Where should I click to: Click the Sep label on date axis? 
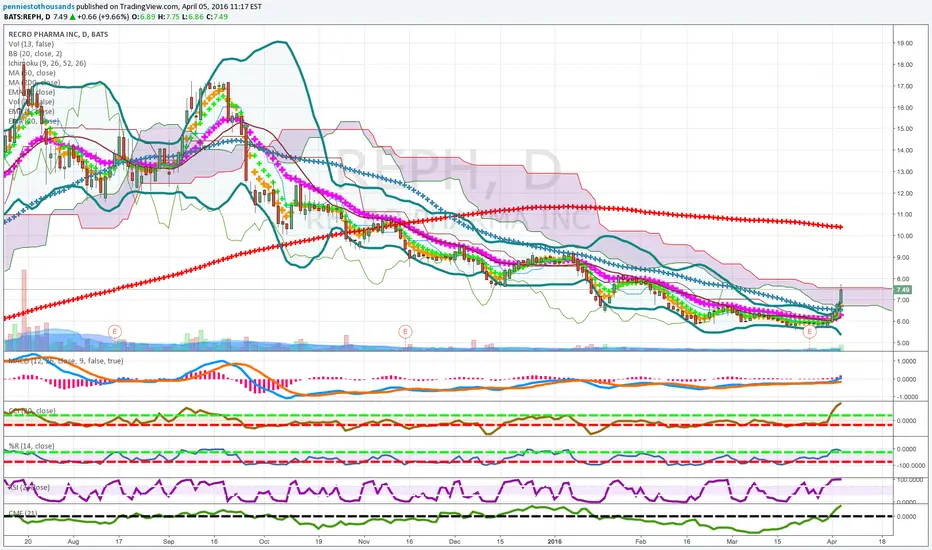click(x=169, y=542)
